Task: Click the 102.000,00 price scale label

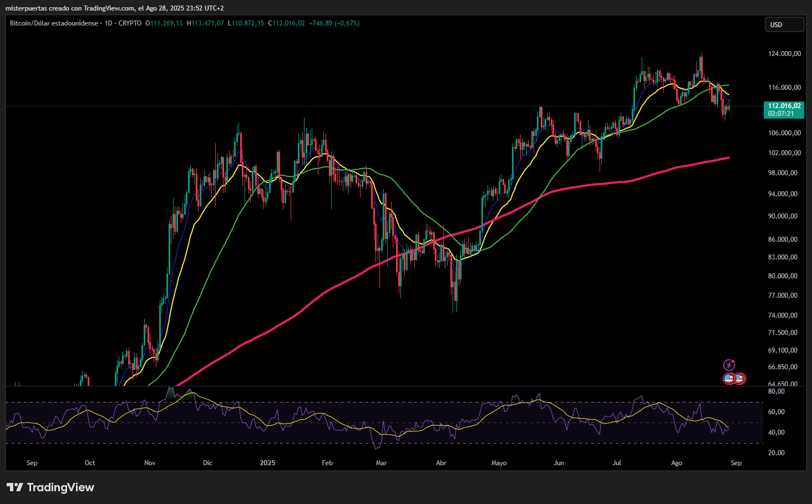Action: pos(784,153)
